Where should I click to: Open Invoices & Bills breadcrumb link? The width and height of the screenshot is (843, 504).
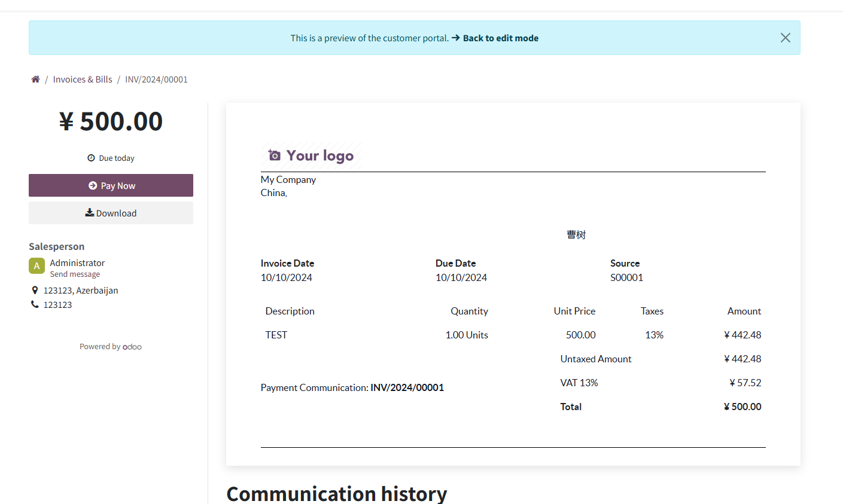coord(83,80)
